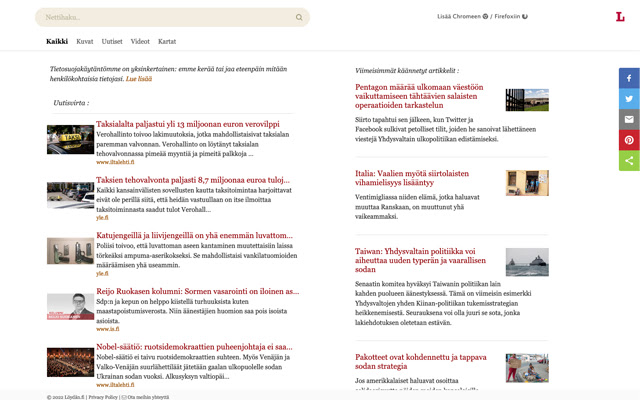This screenshot has width=640, height=400.
Task: Click the Firefox browser icon
Action: pyautogui.click(x=525, y=16)
